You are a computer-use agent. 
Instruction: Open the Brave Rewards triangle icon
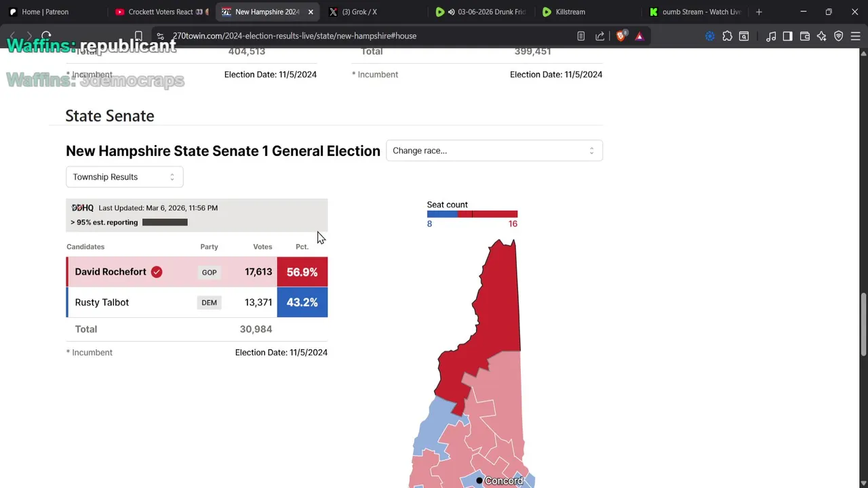click(x=639, y=36)
